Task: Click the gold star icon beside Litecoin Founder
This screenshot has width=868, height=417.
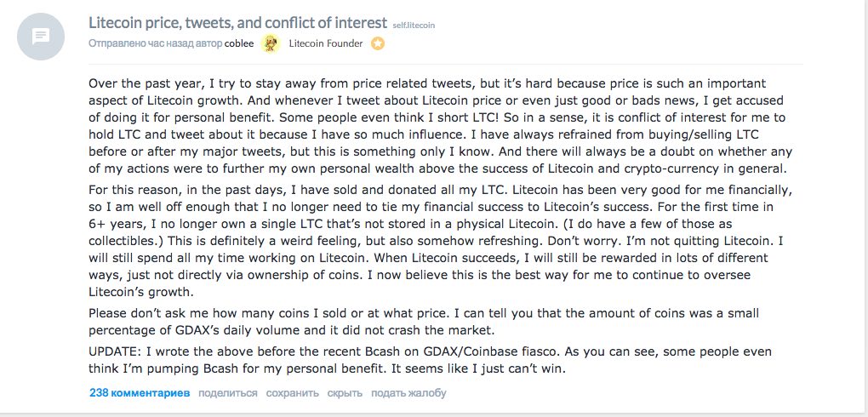Action: pyautogui.click(x=378, y=43)
